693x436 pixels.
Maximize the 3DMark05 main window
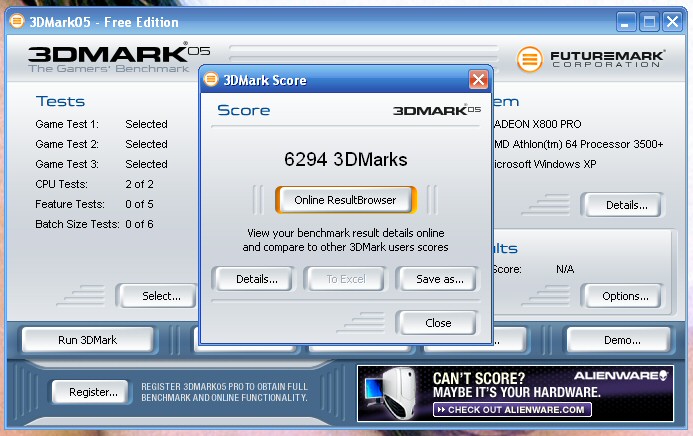(x=649, y=22)
